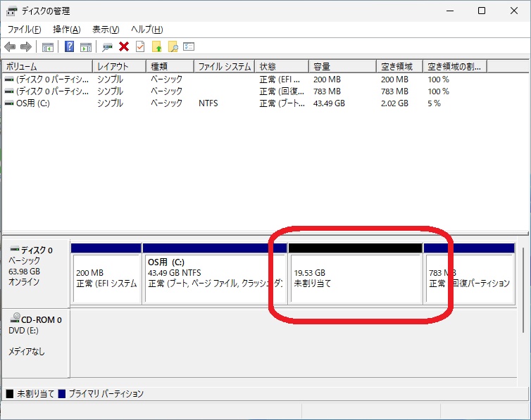Open the ファイル(F) menu
531x420 pixels.
(x=24, y=30)
